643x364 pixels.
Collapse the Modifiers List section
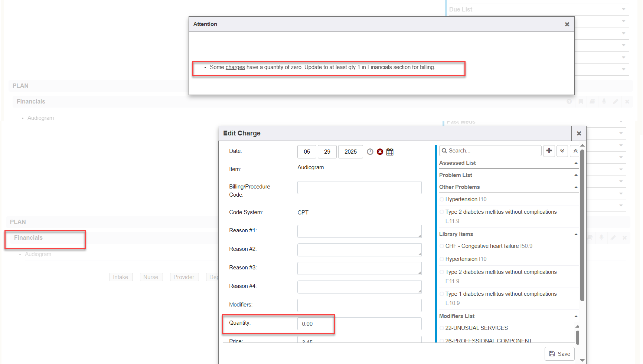coord(576,317)
